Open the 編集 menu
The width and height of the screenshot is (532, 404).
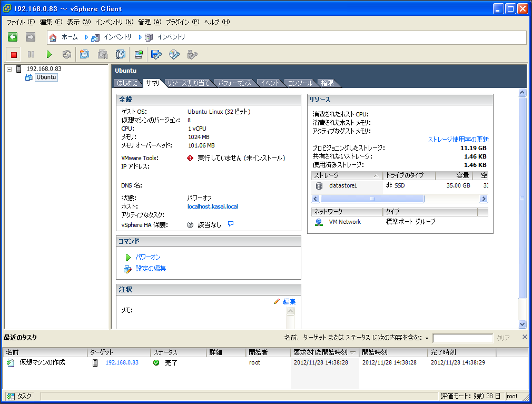click(x=51, y=22)
